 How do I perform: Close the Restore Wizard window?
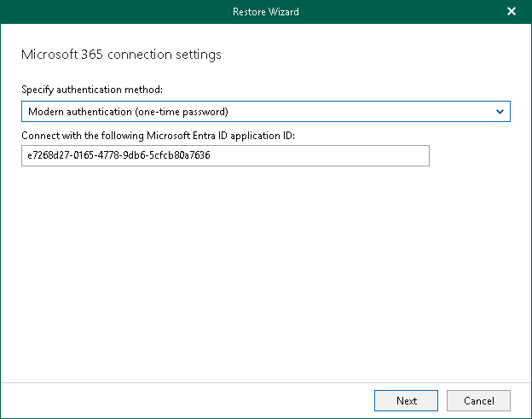click(x=512, y=12)
